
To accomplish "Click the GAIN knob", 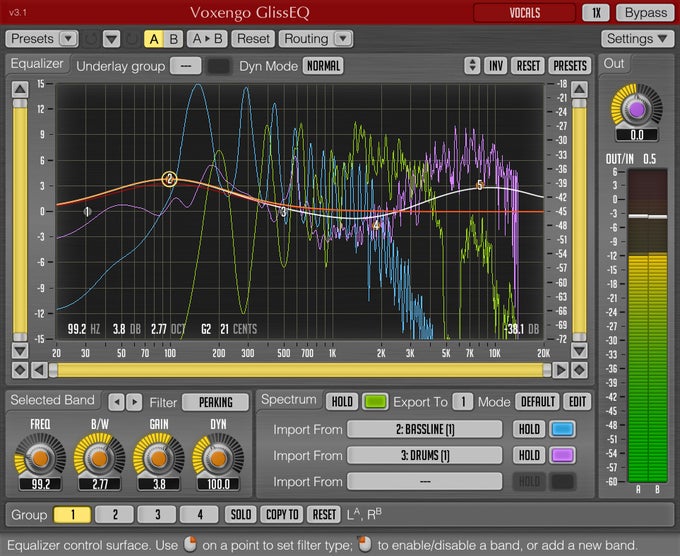I will (x=155, y=458).
